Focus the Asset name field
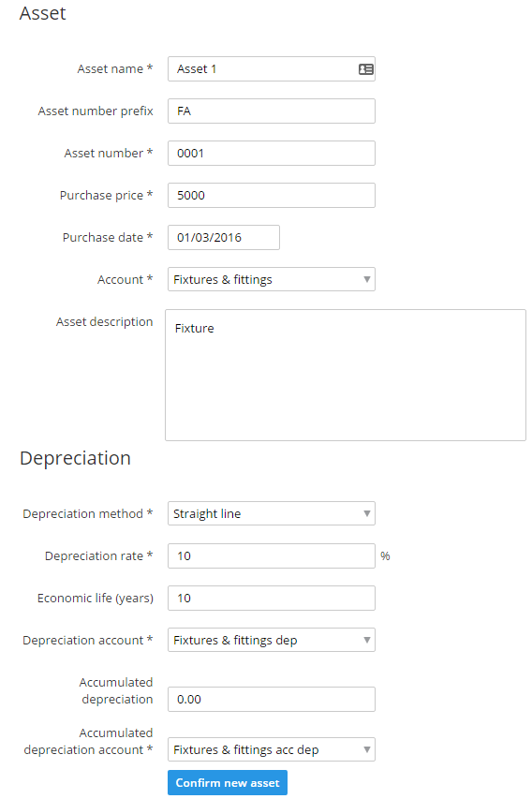The height and width of the screenshot is (799, 532). (272, 68)
